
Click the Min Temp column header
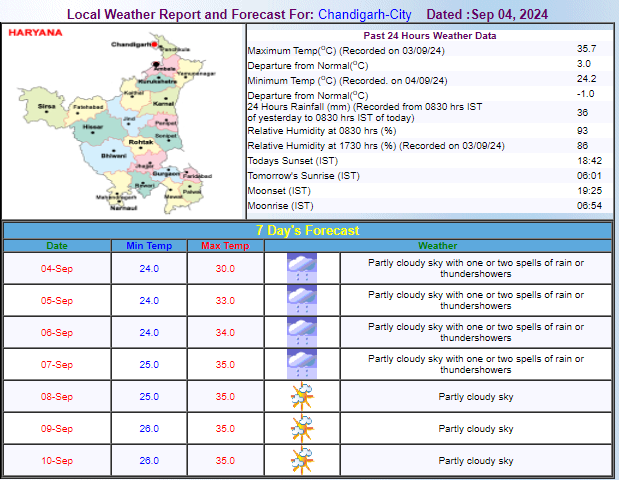point(149,246)
